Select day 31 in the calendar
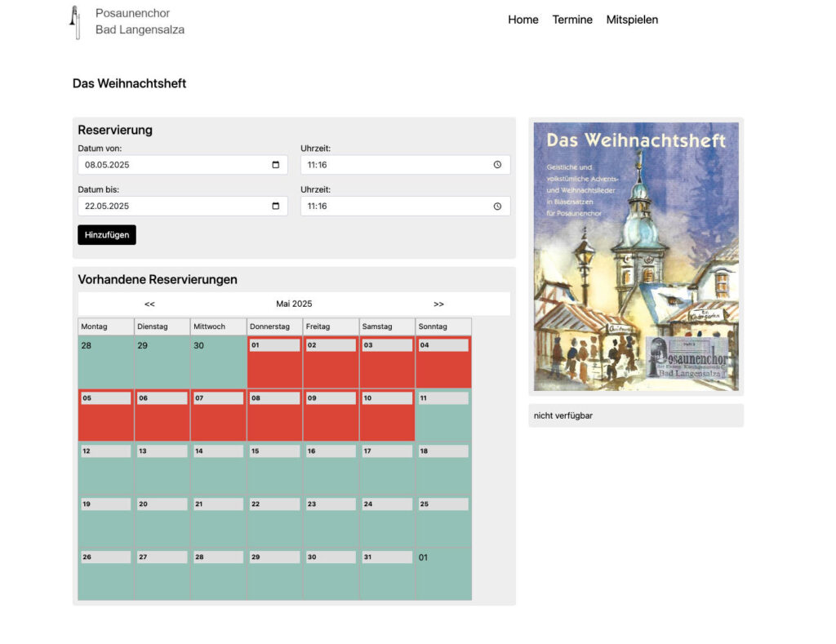The image size is (836, 644). click(x=387, y=574)
